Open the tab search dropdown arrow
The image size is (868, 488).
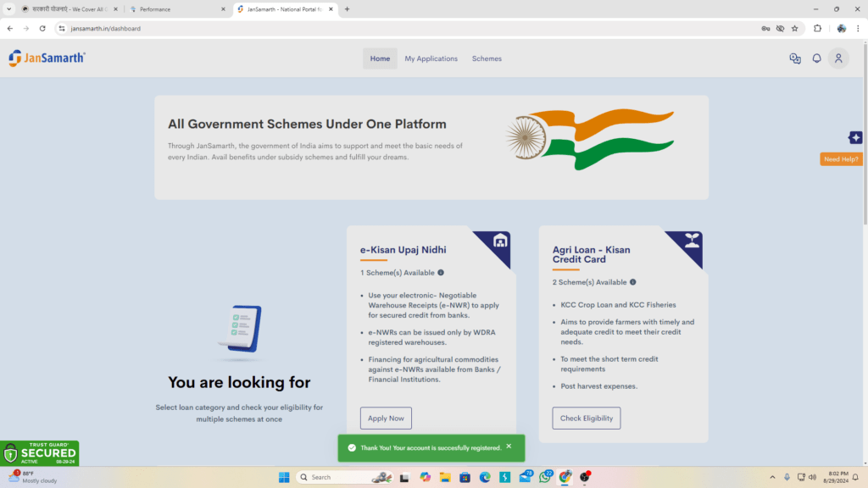[x=8, y=9]
